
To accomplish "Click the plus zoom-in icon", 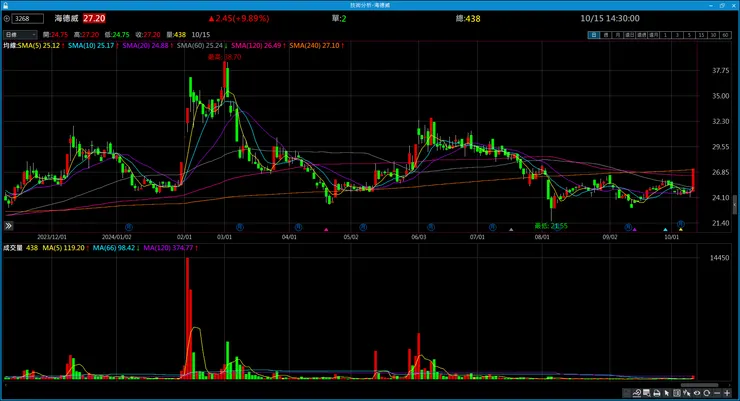I will (x=727, y=393).
